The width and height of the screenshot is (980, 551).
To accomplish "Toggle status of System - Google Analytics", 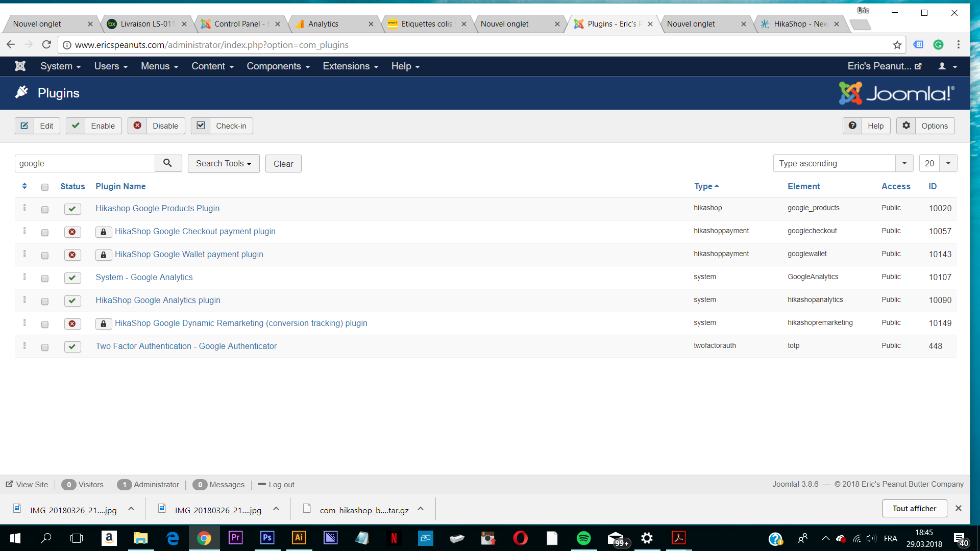I will pos(72,278).
